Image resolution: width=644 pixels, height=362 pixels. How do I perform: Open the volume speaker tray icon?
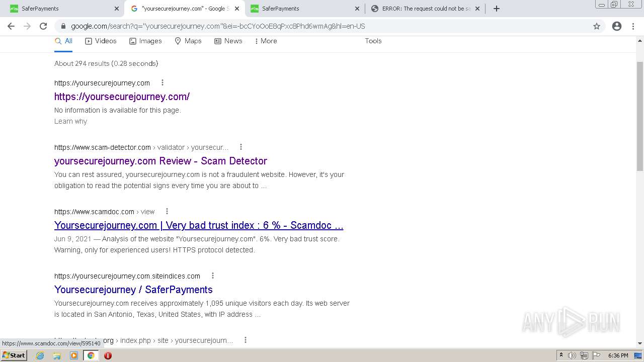(x=572, y=355)
